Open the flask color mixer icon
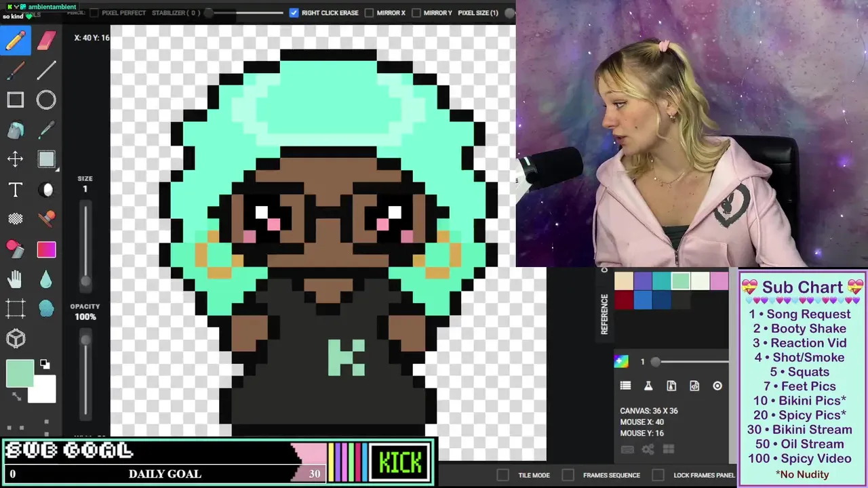This screenshot has width=868, height=488. (648, 386)
